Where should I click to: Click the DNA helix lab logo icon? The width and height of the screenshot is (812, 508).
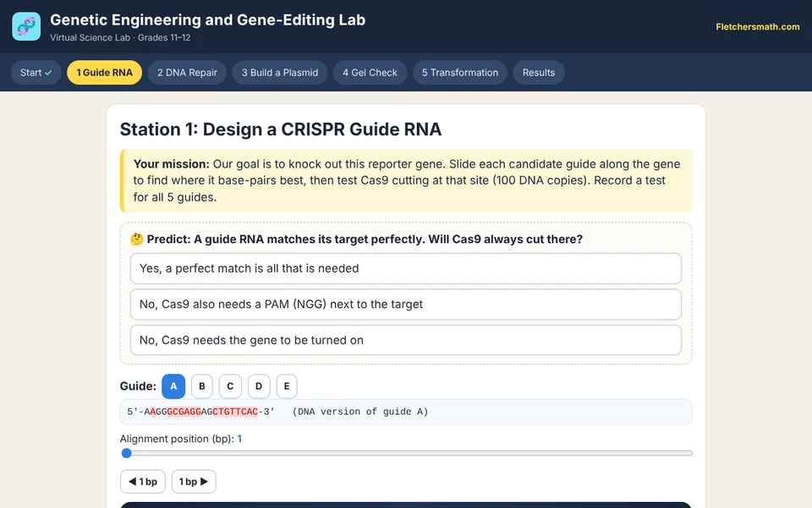(26, 26)
